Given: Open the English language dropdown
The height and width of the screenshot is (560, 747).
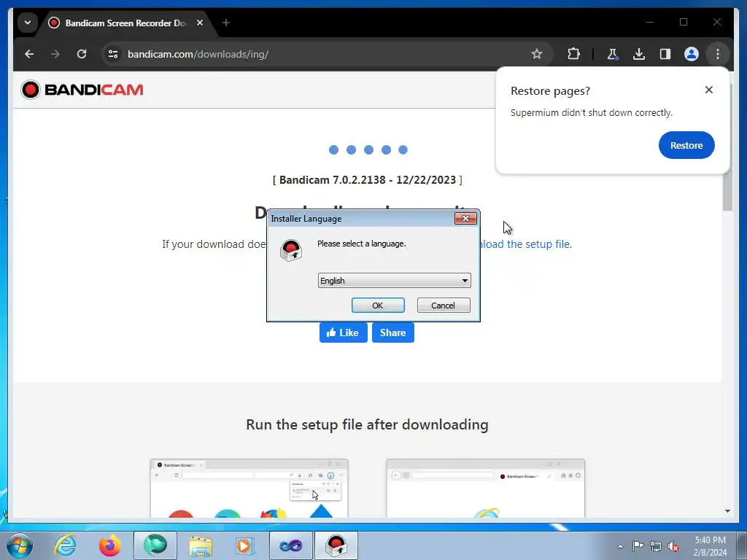Looking at the screenshot, I should tap(394, 281).
